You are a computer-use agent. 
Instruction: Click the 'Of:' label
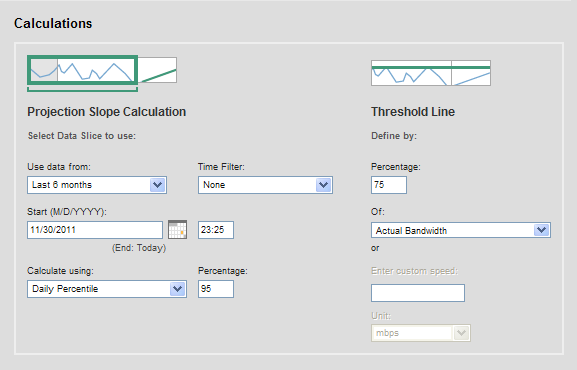tap(378, 212)
